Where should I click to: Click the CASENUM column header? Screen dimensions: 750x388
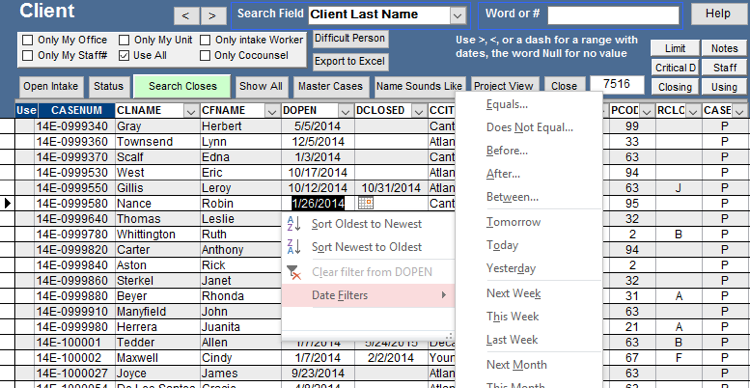[x=77, y=111]
